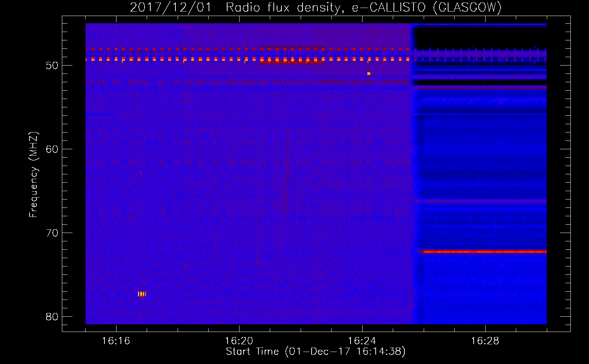Click the 16:24 time tick label
The image size is (589, 364).
[362, 341]
